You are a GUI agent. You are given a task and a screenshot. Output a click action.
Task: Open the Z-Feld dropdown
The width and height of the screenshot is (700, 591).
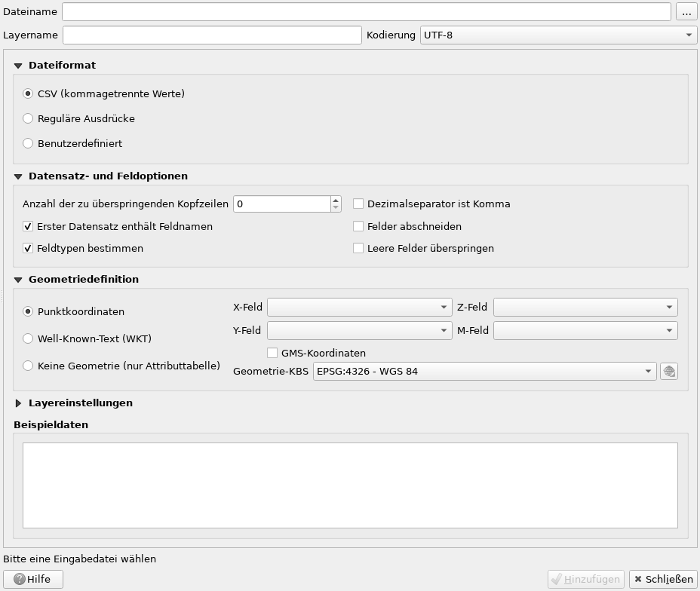tap(585, 308)
